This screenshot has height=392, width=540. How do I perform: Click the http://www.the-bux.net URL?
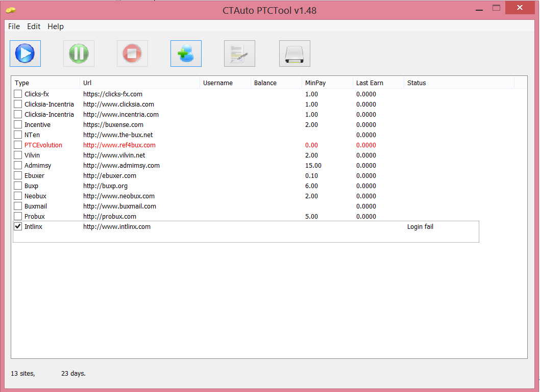click(118, 135)
